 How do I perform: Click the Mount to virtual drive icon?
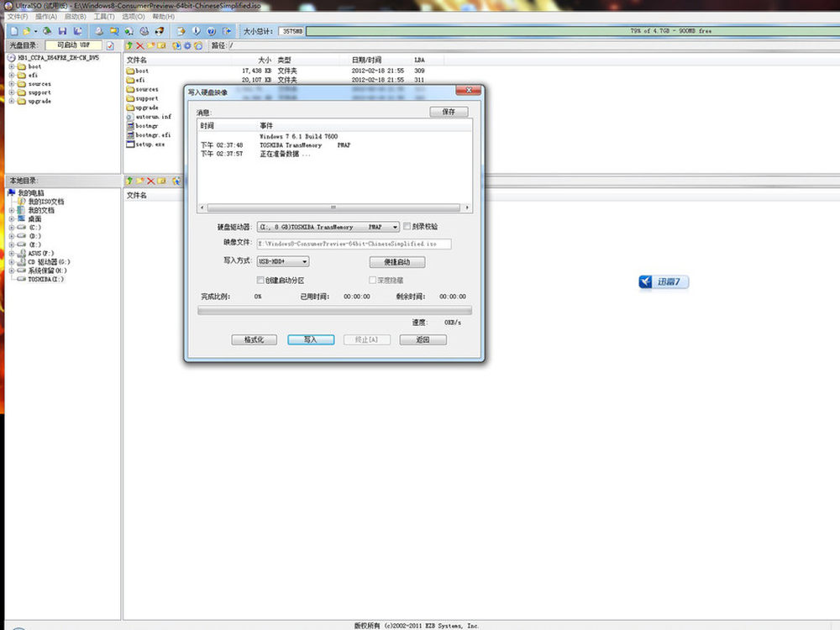click(x=144, y=31)
